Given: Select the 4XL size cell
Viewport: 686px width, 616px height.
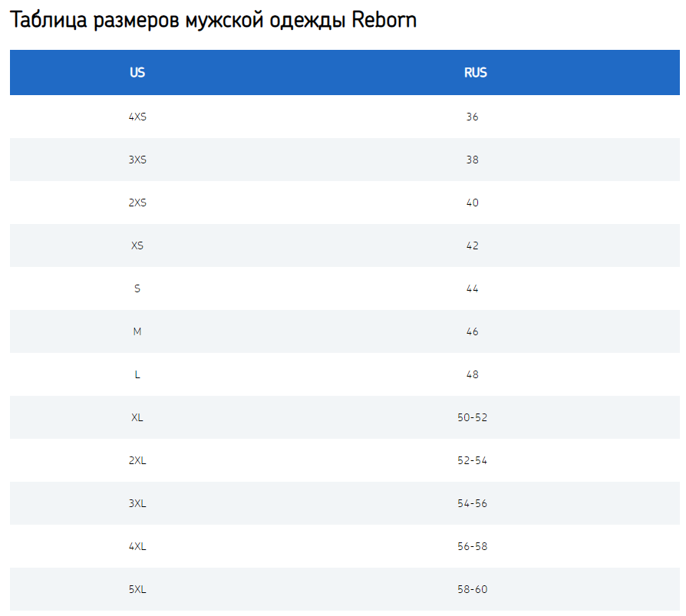Looking at the screenshot, I should click(137, 547).
